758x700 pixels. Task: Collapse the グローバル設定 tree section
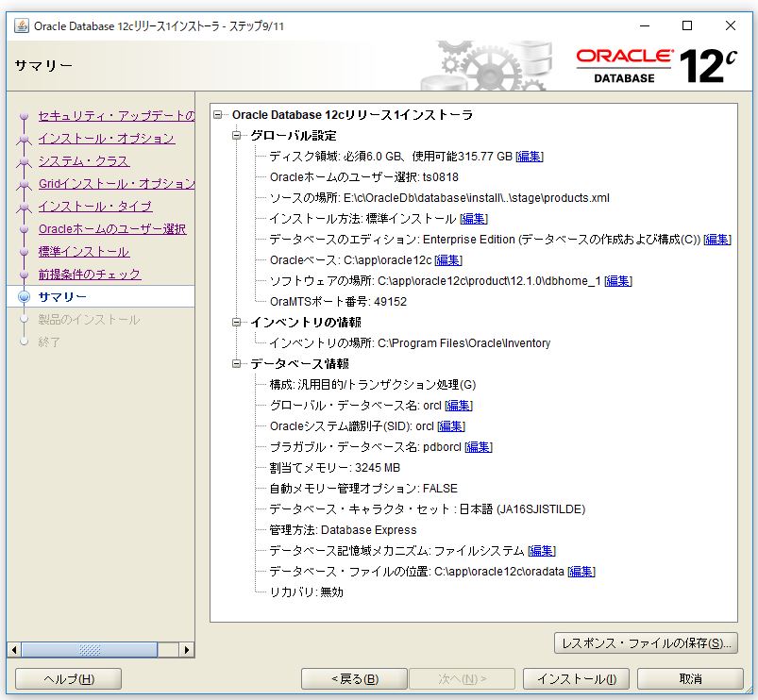click(236, 135)
